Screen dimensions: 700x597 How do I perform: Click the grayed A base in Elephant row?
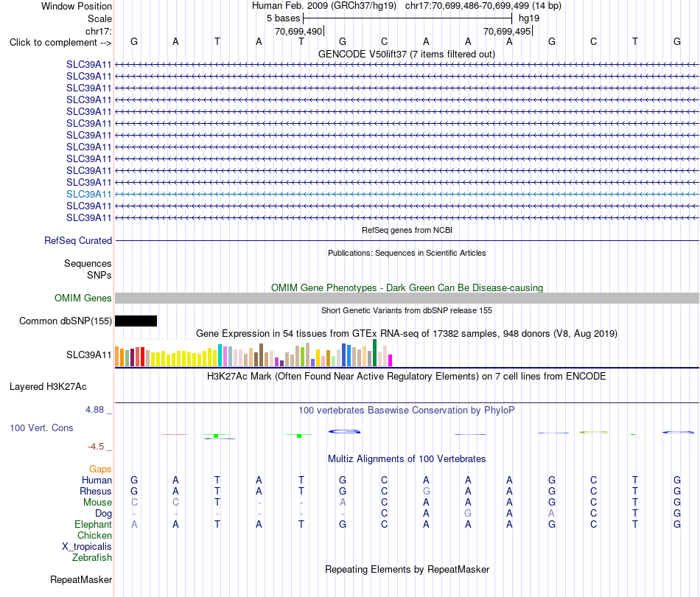point(134,524)
